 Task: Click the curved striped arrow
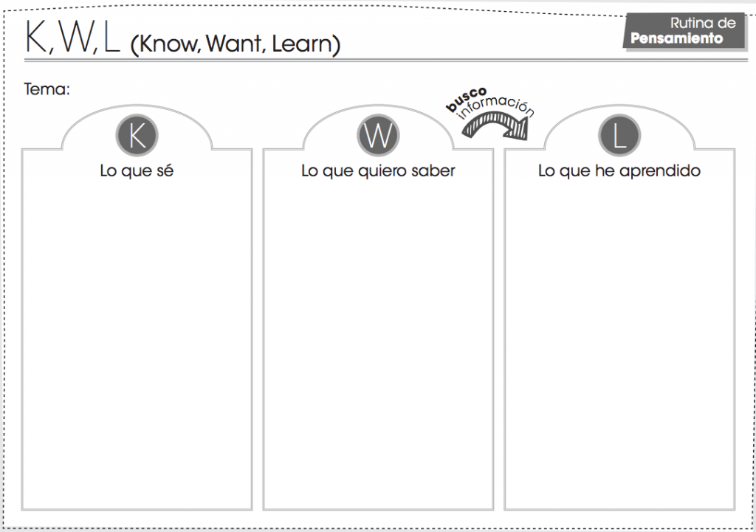(x=495, y=128)
